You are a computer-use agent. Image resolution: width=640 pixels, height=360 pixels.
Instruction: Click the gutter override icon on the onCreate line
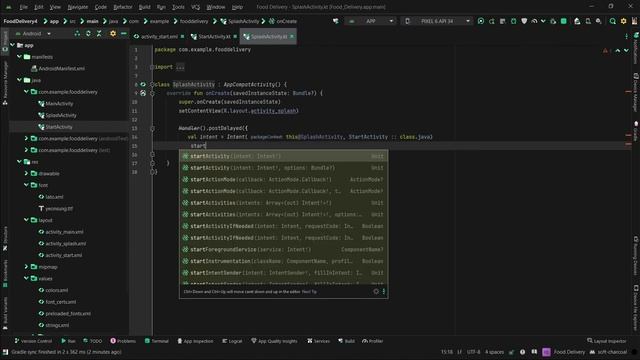[x=143, y=93]
